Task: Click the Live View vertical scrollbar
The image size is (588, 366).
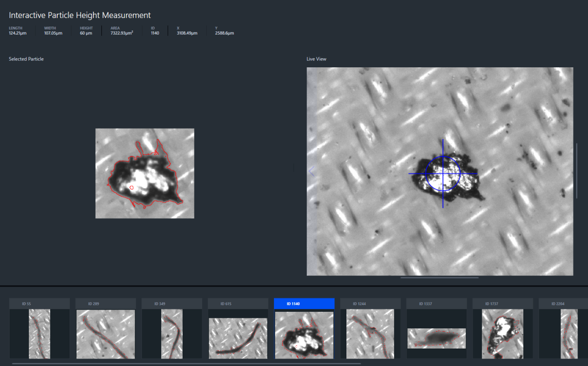Action: point(577,171)
